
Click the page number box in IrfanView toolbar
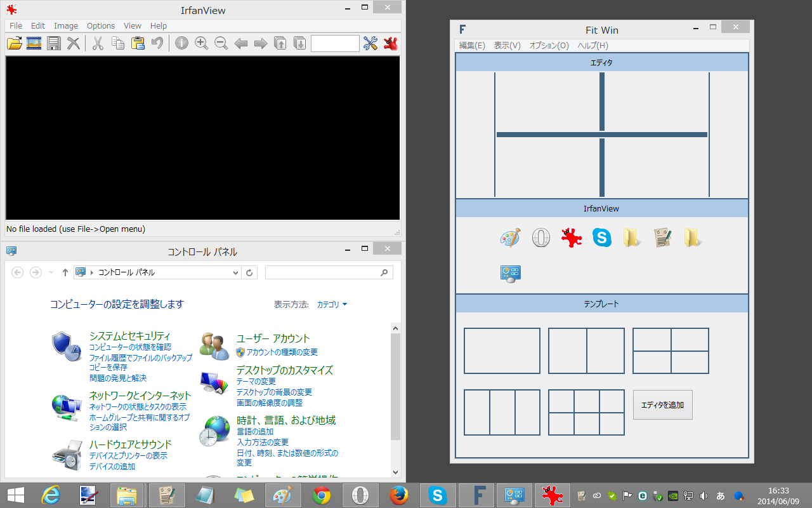(x=335, y=43)
